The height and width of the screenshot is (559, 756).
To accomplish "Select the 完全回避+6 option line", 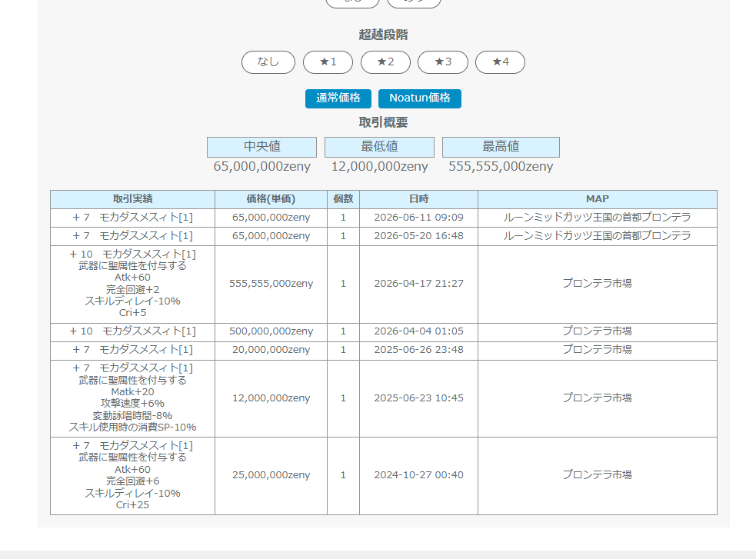I will pos(132,481).
